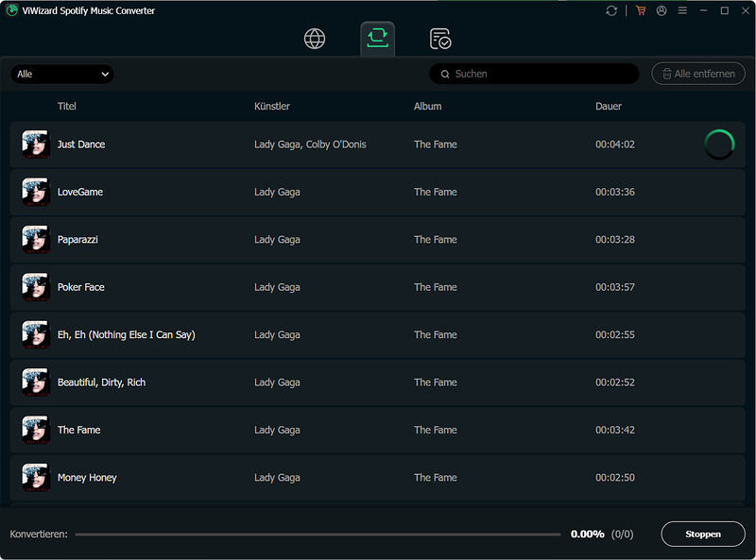Focus the Suchen search field

tap(534, 74)
